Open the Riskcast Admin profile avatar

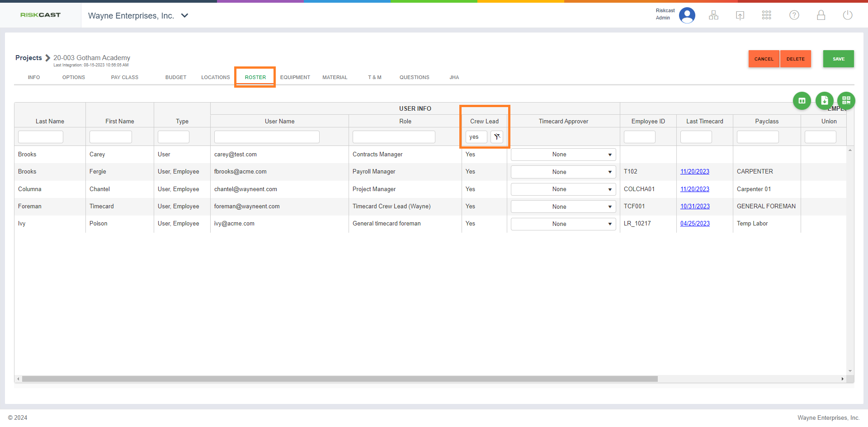(x=687, y=15)
